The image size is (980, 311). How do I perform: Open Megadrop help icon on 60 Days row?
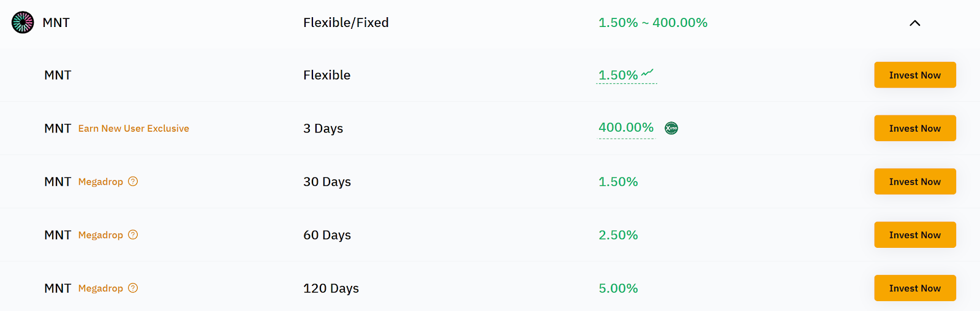(x=133, y=235)
